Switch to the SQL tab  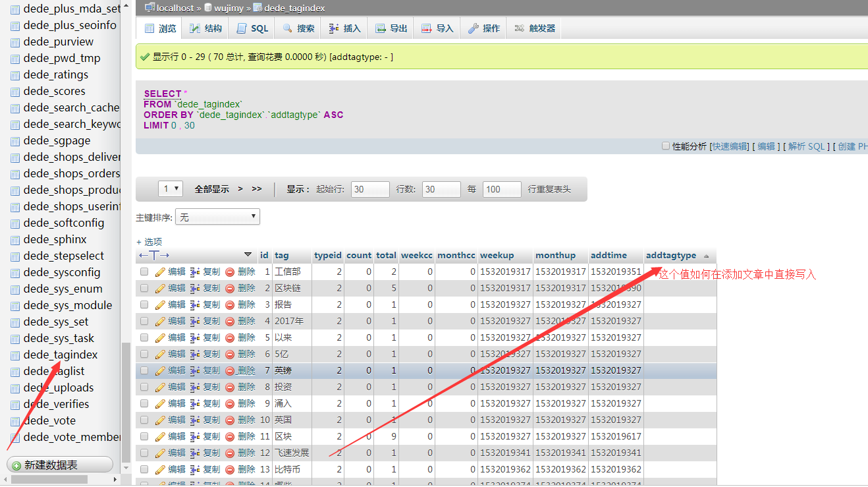click(252, 28)
